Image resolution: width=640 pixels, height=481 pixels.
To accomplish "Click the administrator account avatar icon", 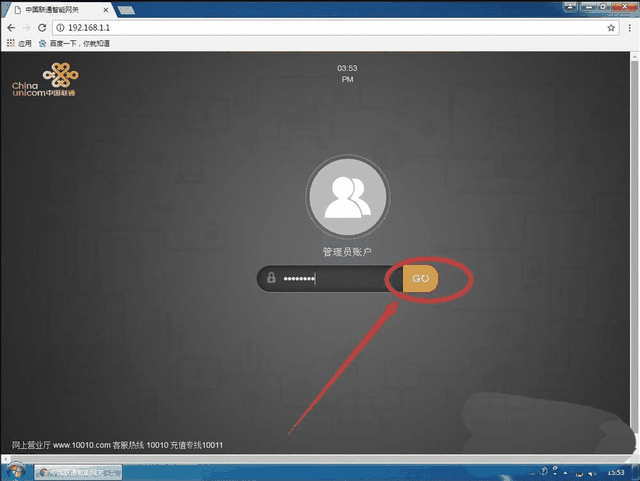I will pyautogui.click(x=347, y=196).
